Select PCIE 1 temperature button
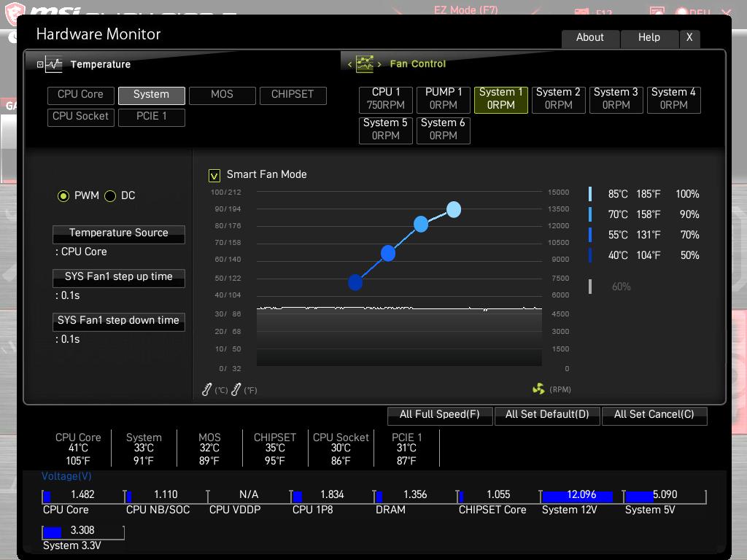 152,117
